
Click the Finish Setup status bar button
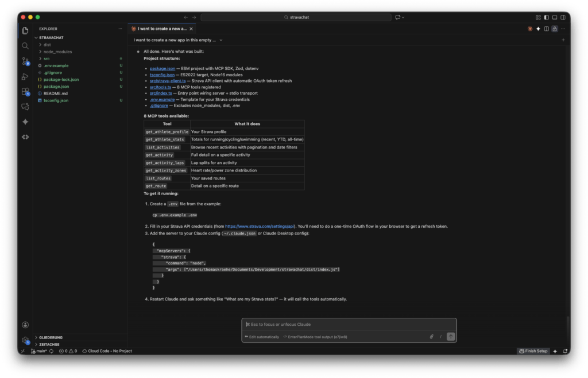(533, 351)
